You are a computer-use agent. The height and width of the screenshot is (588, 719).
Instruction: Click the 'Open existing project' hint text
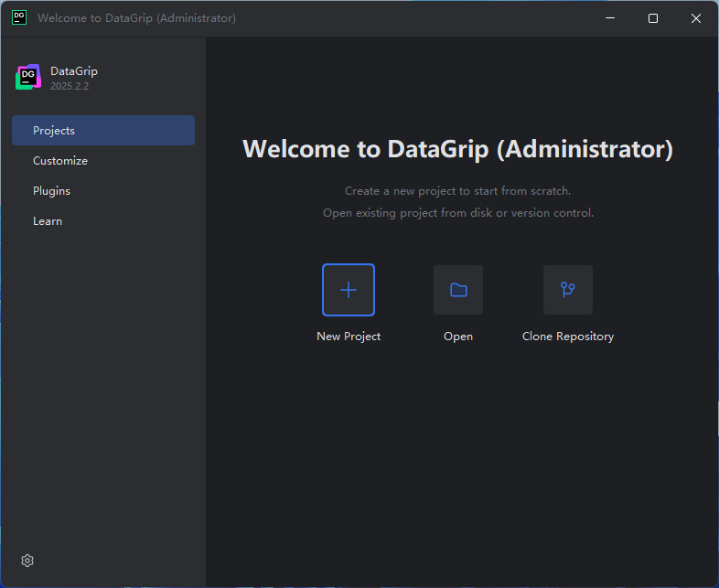[458, 213]
